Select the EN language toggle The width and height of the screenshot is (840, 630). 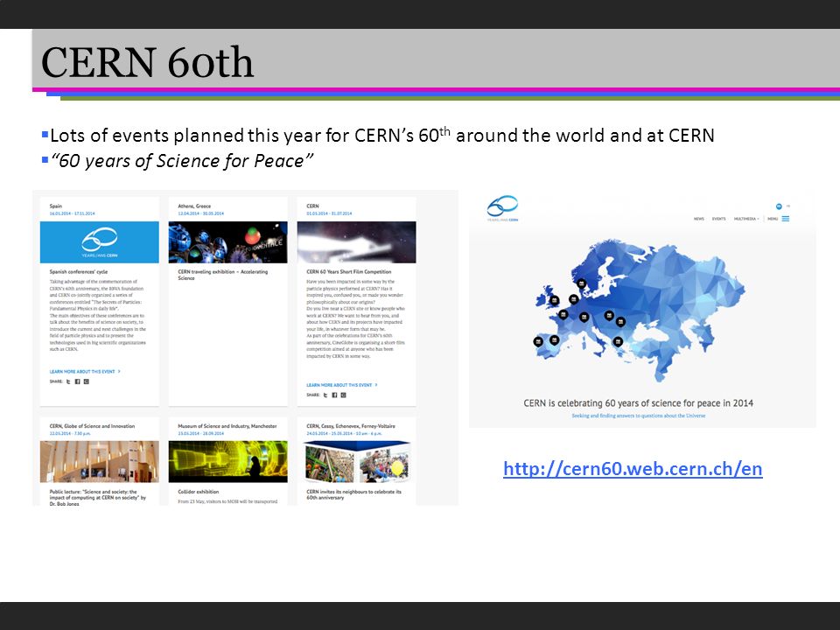[779, 206]
